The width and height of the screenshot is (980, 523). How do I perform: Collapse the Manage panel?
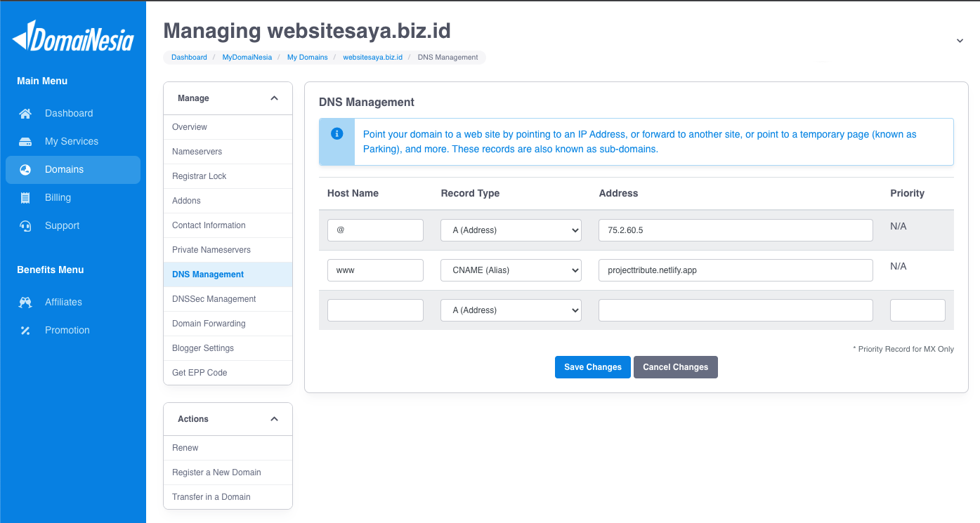click(x=274, y=98)
